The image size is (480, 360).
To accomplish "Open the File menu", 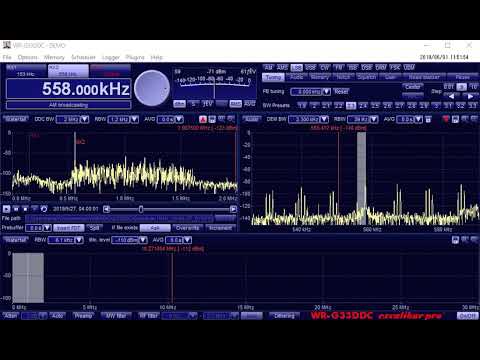I will pos(7,57).
